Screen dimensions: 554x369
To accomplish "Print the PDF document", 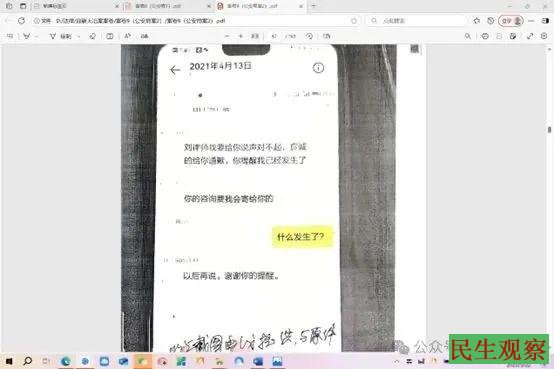I will (485, 36).
